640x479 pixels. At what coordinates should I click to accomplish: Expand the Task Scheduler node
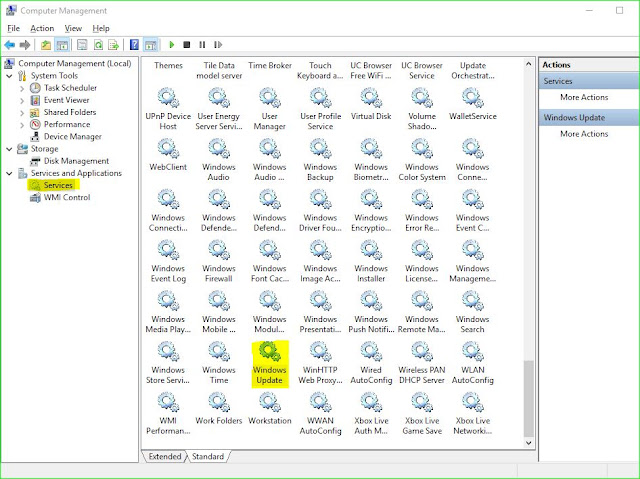[x=22, y=88]
